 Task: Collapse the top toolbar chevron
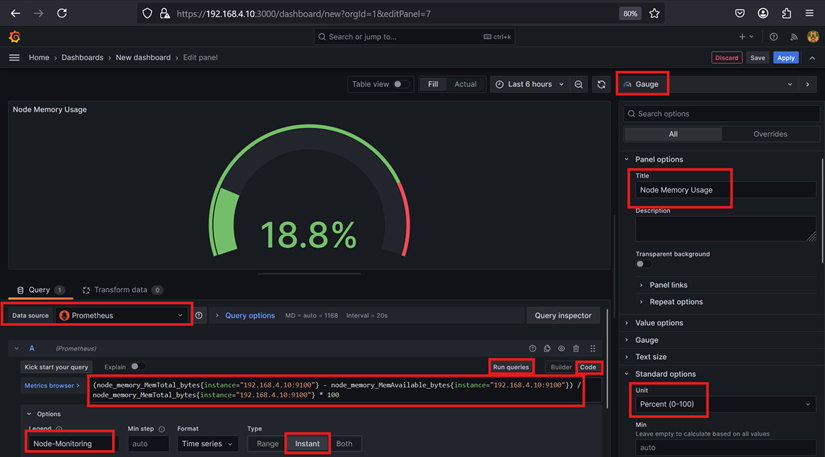point(812,58)
